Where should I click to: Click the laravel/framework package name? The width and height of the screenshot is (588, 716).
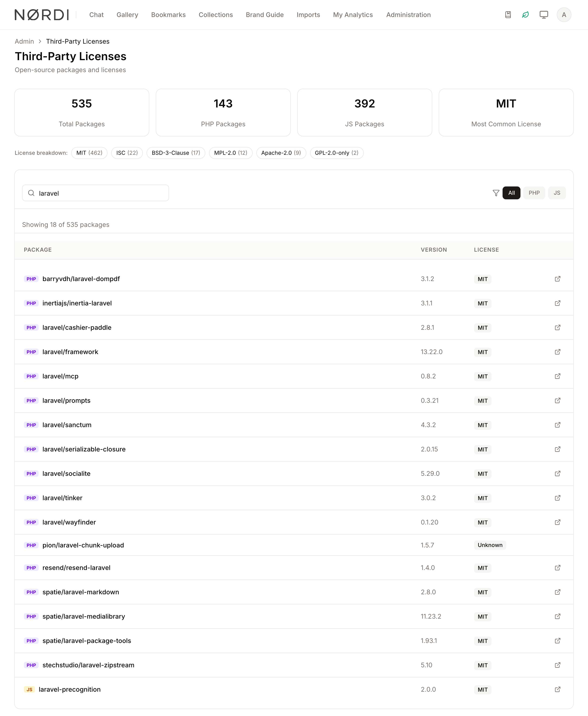(70, 352)
